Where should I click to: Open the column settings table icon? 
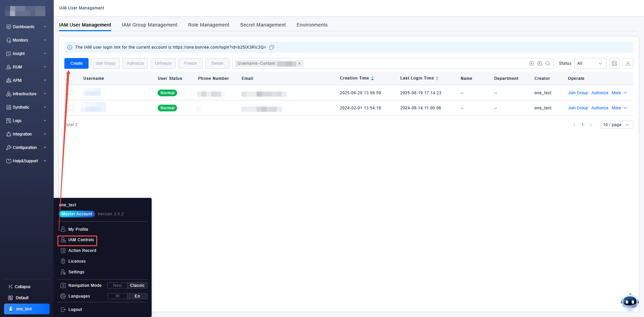coord(614,63)
